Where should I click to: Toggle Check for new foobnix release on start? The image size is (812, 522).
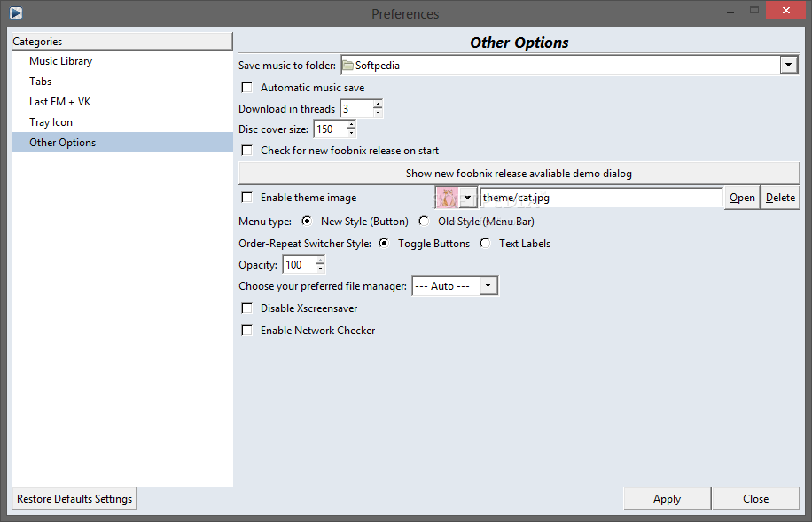(247, 150)
